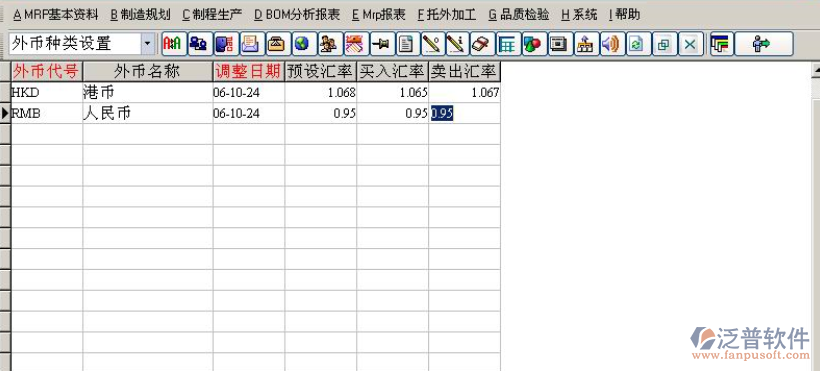The height and width of the screenshot is (371, 820).
Task: Open the D BOM分析报表 menu
Action: 297,15
